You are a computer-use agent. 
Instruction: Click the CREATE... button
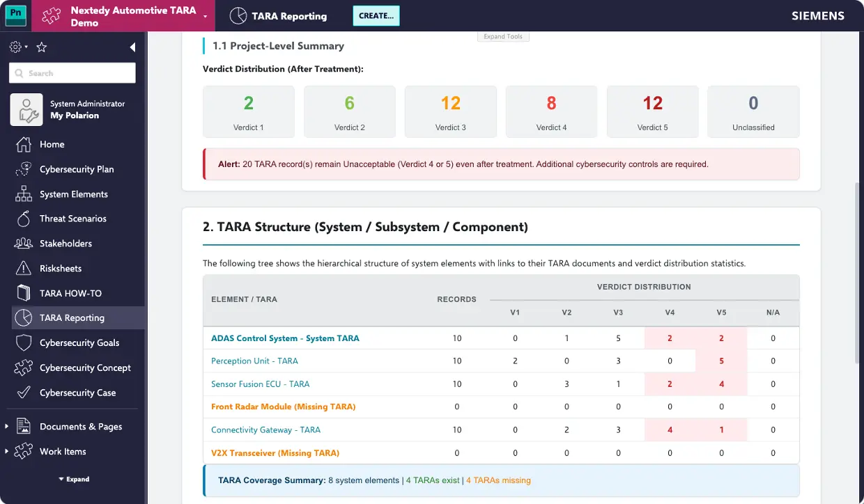click(x=376, y=15)
